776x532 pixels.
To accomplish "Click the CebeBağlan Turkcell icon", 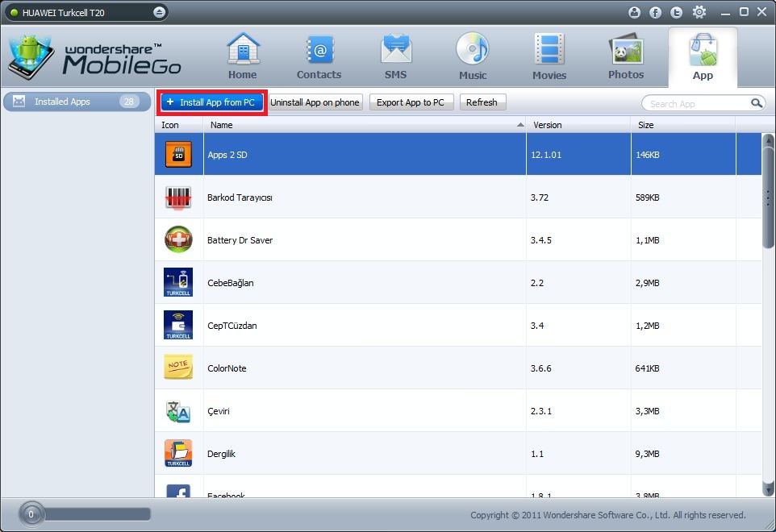I will (178, 282).
